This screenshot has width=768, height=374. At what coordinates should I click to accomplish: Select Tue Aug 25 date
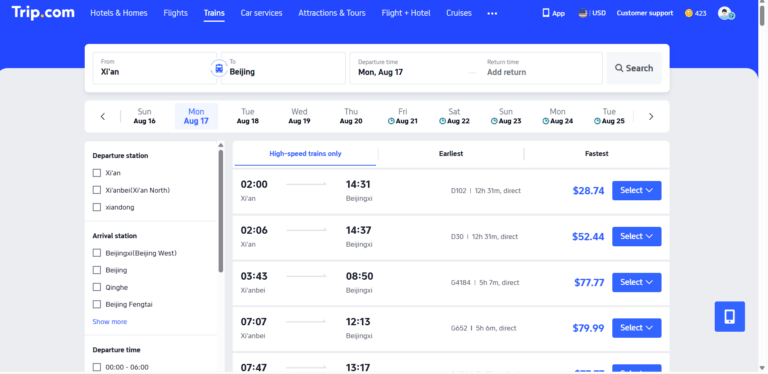pyautogui.click(x=609, y=117)
